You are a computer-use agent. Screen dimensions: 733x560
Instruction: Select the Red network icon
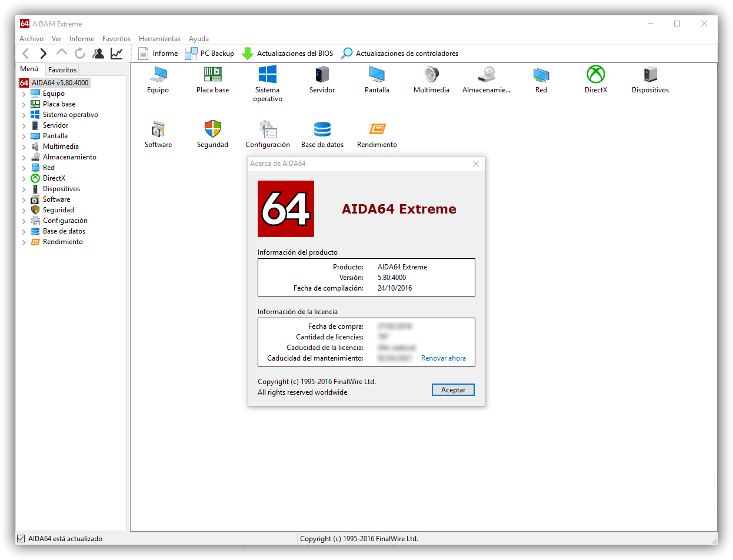coord(541,74)
